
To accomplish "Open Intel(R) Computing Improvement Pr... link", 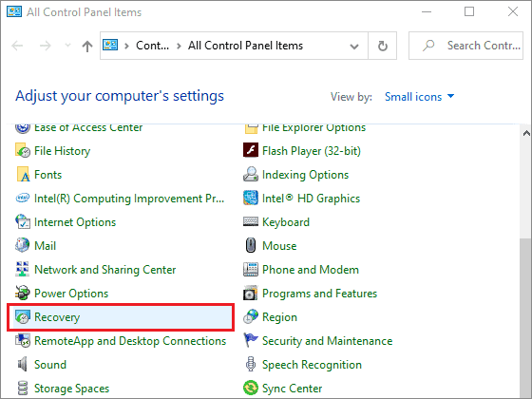I will pos(129,199).
